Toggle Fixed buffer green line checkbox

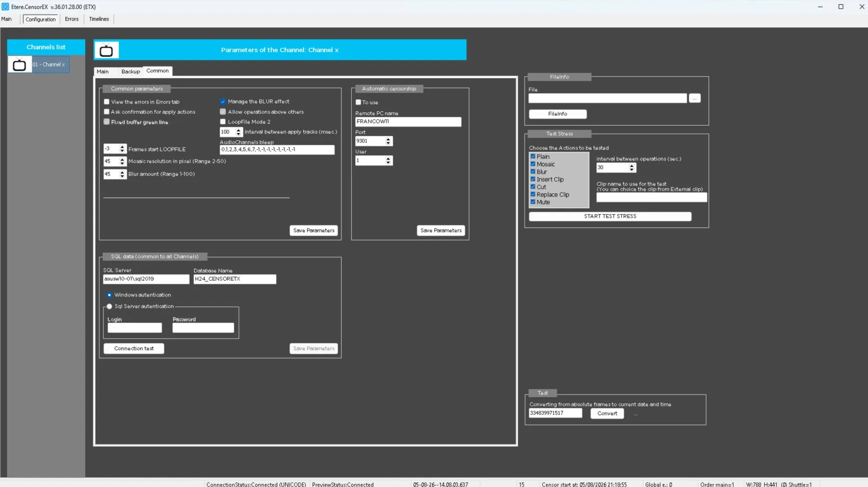(x=106, y=122)
